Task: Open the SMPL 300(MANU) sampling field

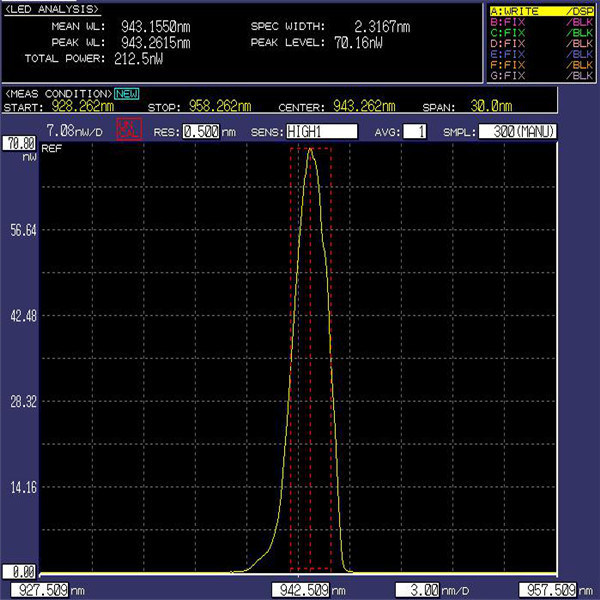Action: tap(517, 131)
